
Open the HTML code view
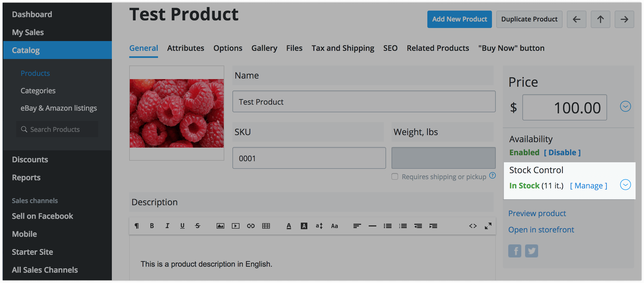tap(473, 226)
